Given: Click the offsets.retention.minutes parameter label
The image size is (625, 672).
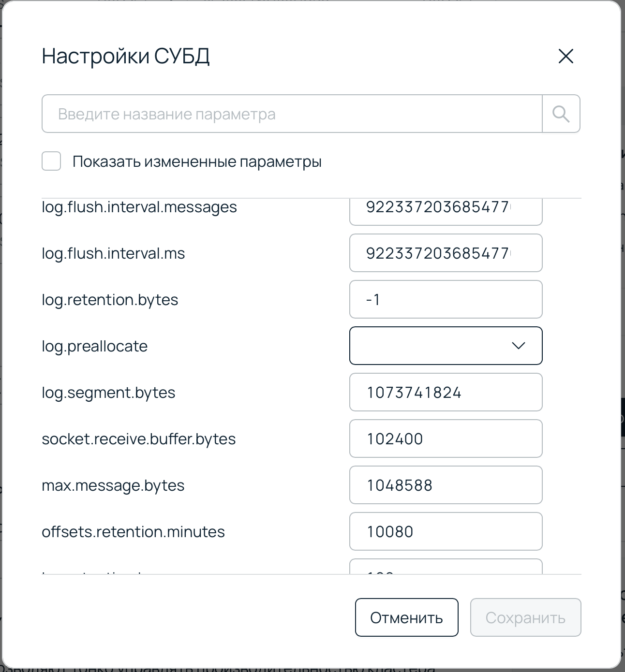Looking at the screenshot, I should (133, 531).
